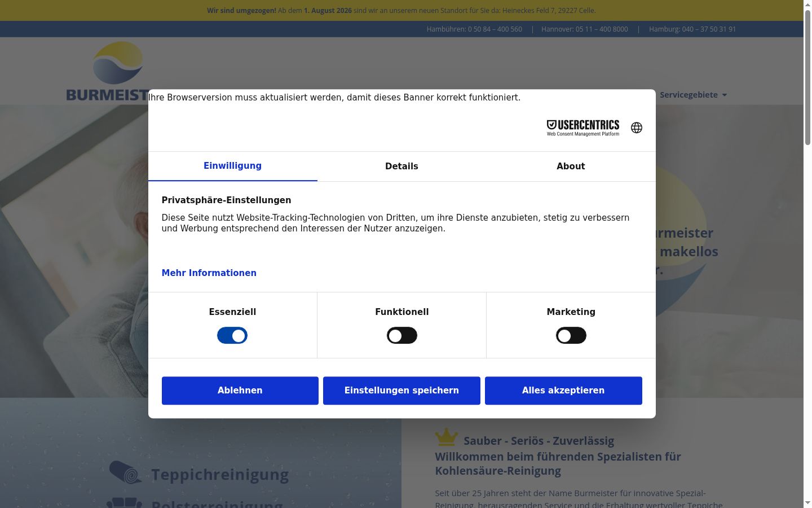Click the crown icon next to Sauber - Seriös

click(x=446, y=437)
